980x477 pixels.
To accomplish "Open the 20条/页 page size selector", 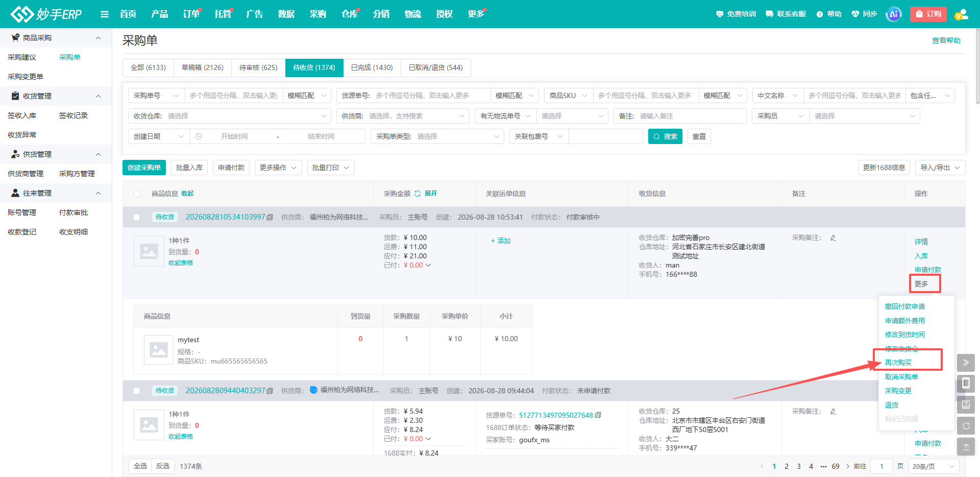I will 934,466.
